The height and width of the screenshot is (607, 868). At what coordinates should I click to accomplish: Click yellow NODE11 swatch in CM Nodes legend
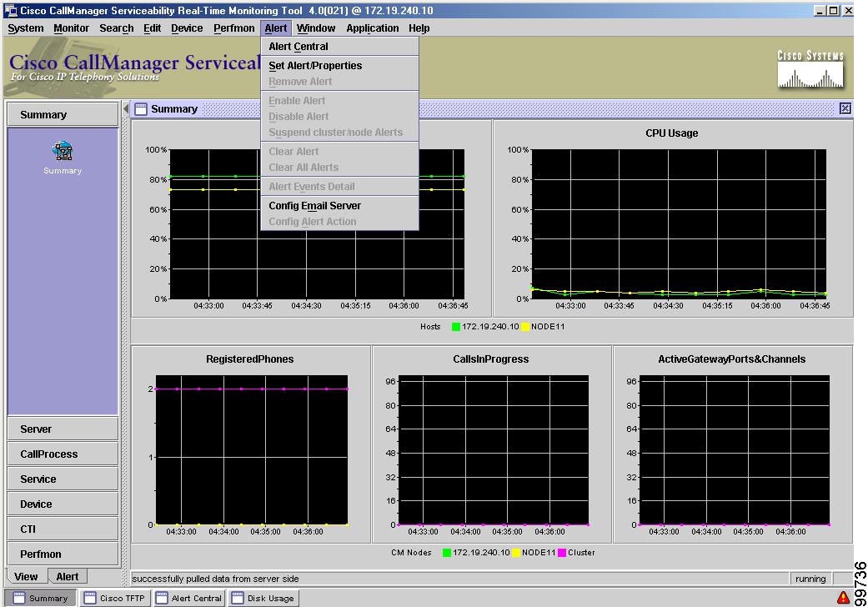tap(516, 552)
